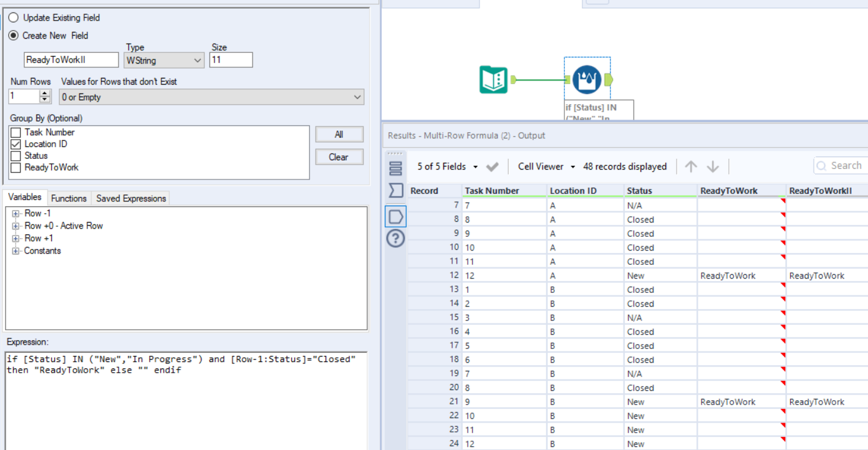Expand the Constants tree item
Image resolution: width=868 pixels, height=450 pixels.
tap(14, 251)
